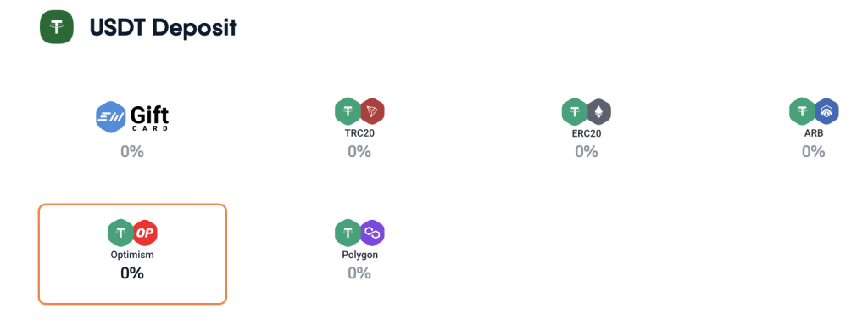Click the Optimism label in the highlighted card

132,256
